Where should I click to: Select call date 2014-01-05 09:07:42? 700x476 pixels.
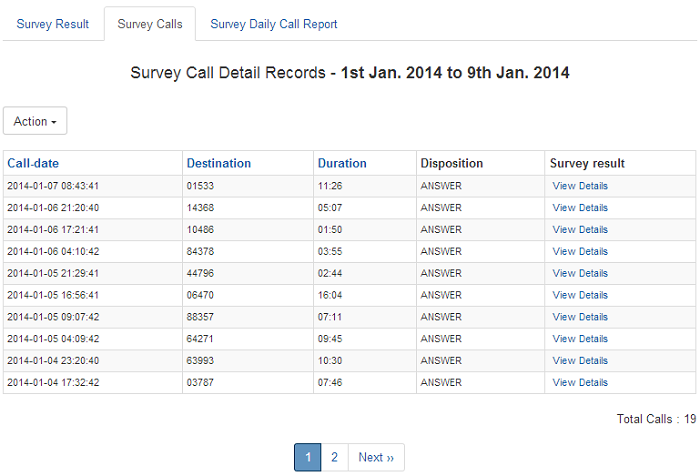[x=53, y=317]
